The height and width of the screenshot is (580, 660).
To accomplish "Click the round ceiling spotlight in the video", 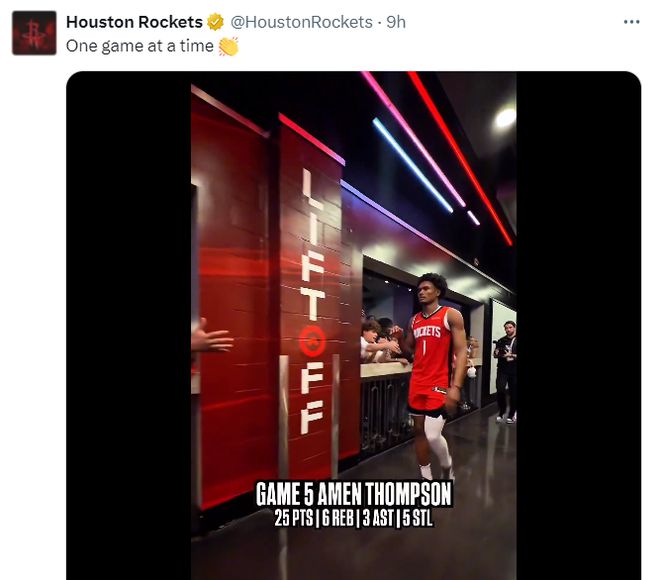I will coord(504,117).
